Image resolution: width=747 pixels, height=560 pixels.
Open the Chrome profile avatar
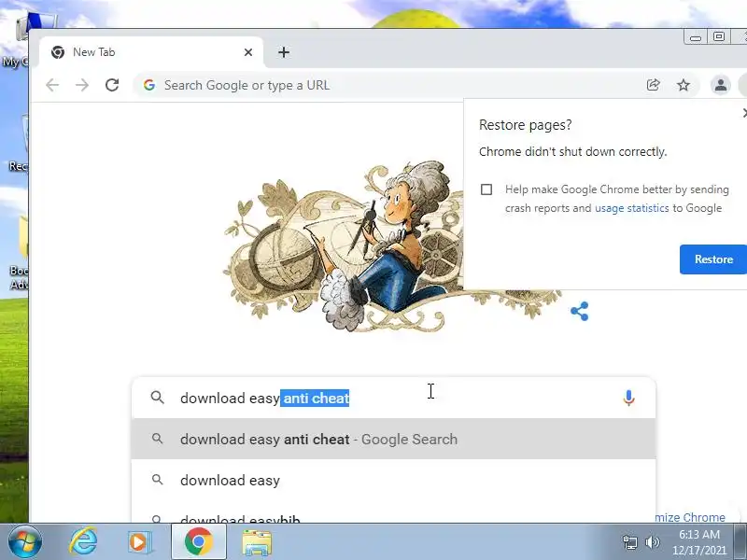click(720, 85)
